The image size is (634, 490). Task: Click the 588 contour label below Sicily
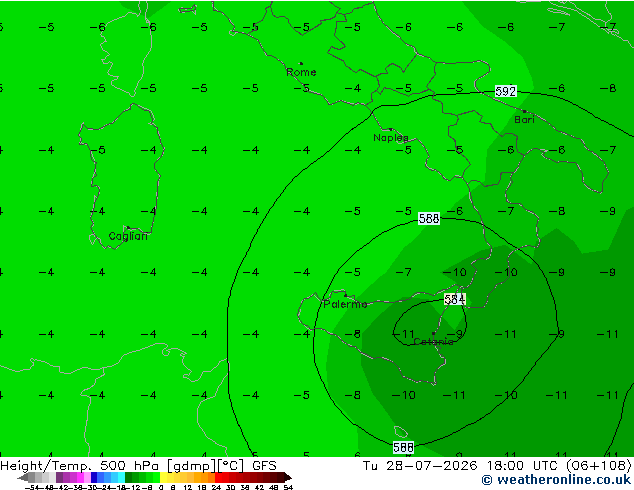coord(403,447)
